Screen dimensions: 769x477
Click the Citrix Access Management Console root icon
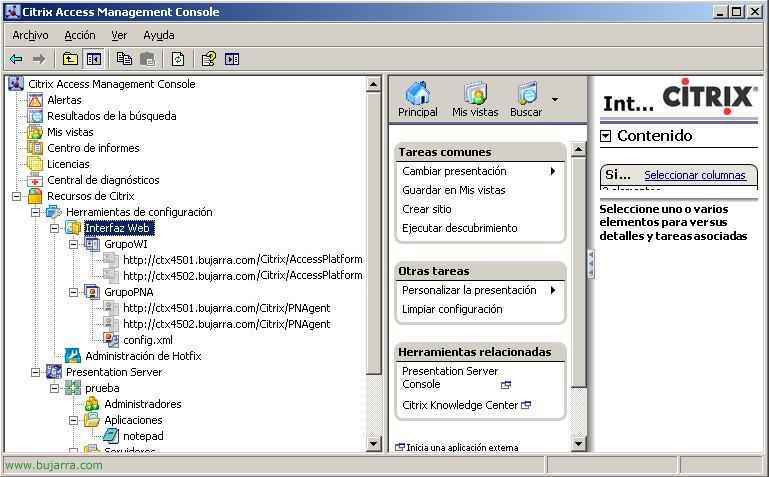[x=16, y=84]
